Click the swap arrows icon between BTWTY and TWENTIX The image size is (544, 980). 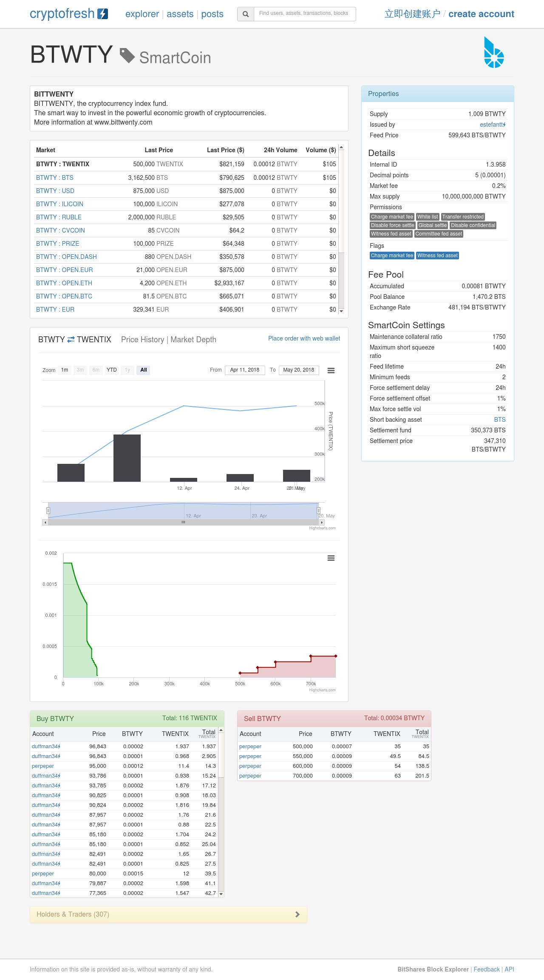(71, 339)
